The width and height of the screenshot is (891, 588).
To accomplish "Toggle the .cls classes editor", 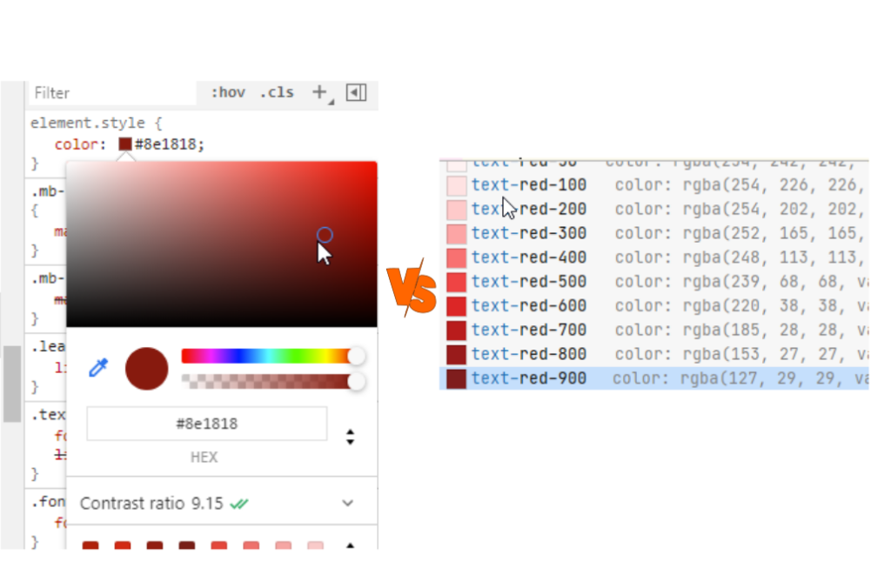I will (x=277, y=92).
